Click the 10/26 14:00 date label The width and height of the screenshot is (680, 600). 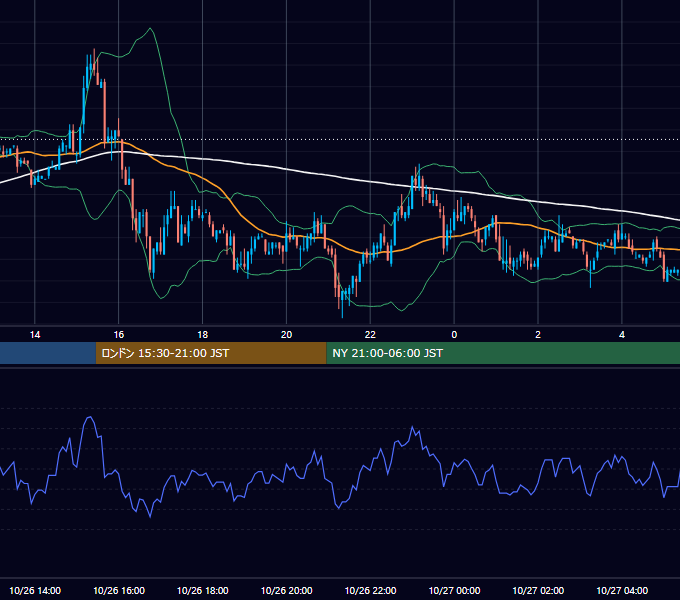click(35, 590)
